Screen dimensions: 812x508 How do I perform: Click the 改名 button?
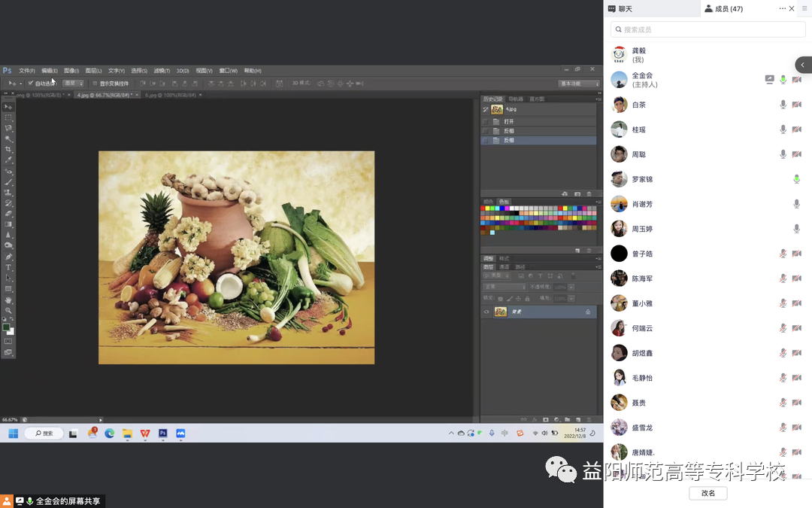point(708,493)
